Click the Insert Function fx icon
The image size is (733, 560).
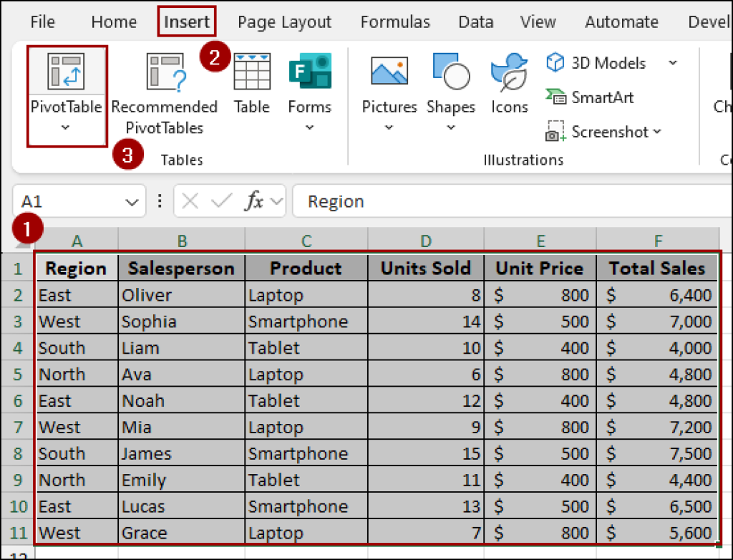pos(254,202)
